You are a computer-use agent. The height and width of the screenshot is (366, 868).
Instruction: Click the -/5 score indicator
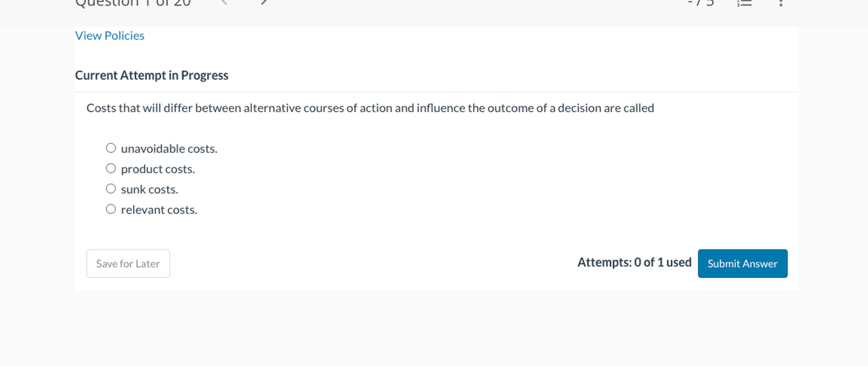tap(701, 3)
